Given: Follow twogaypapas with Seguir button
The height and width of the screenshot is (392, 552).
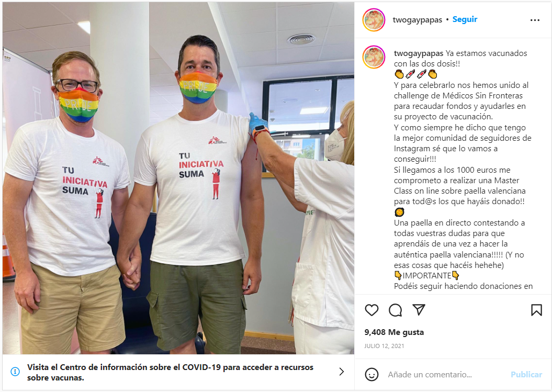Looking at the screenshot, I should coord(465,19).
